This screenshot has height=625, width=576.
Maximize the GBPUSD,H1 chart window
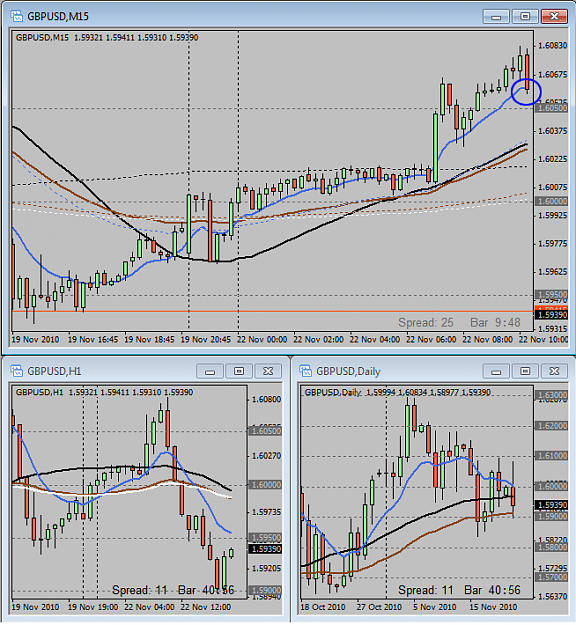pyautogui.click(x=239, y=371)
